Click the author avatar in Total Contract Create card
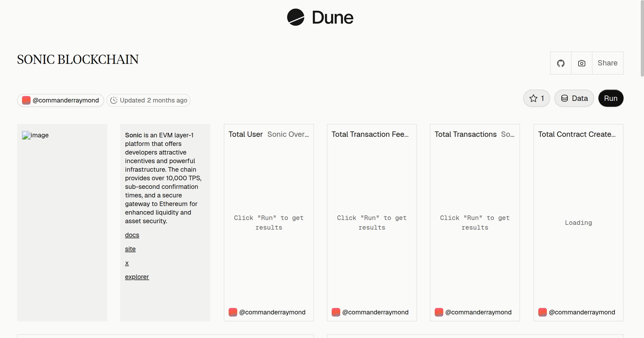Screen dimensions: 644x338 (543, 312)
